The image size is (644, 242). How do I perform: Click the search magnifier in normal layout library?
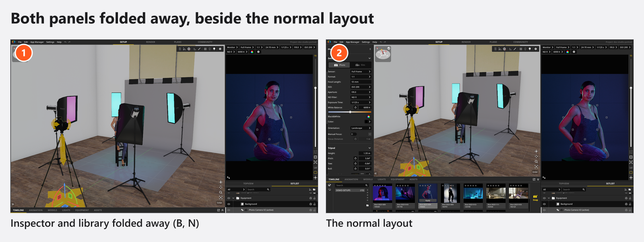[366, 186]
